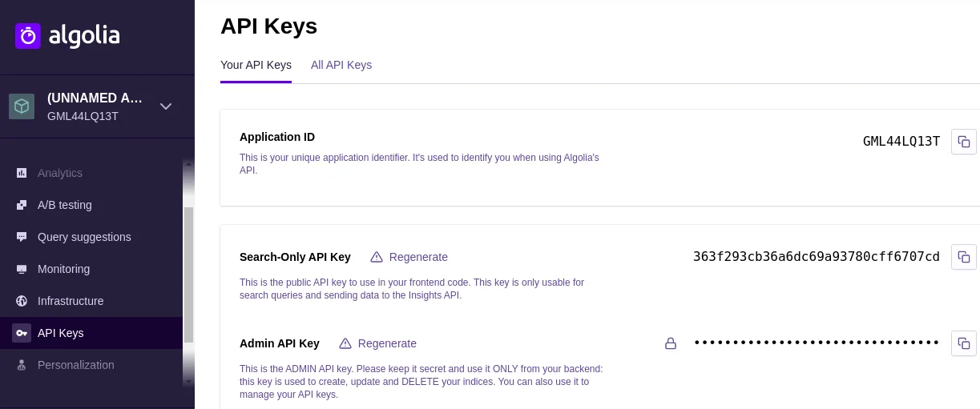
Task: Open API Keys in the sidebar
Action: 91,333
